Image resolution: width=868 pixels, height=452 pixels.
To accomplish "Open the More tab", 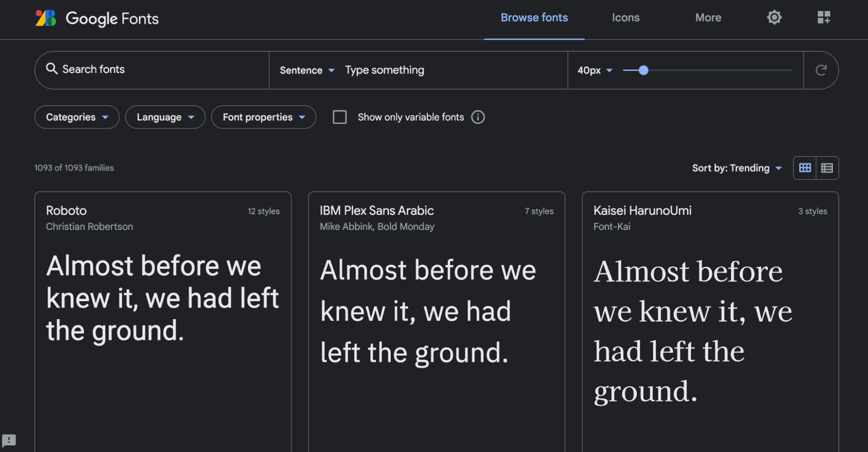I will 708,18.
